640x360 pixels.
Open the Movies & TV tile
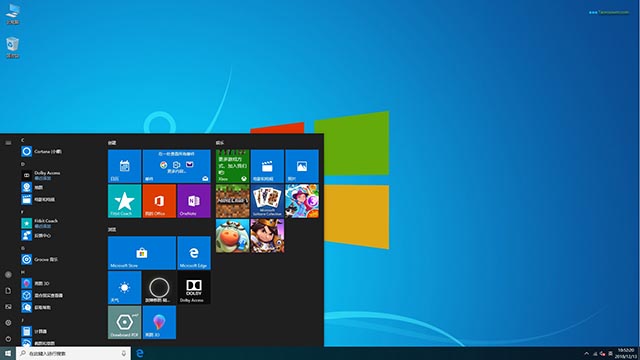(x=267, y=166)
